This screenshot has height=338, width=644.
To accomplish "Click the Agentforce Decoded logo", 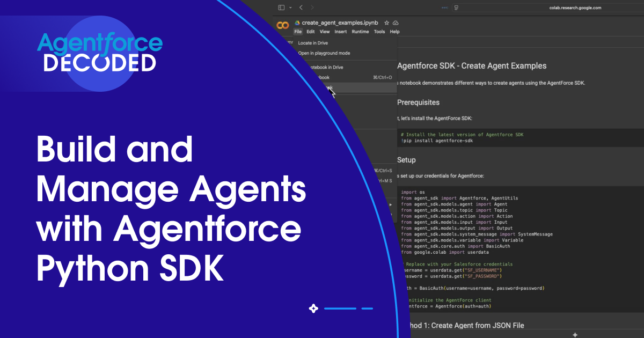I will coord(100,54).
